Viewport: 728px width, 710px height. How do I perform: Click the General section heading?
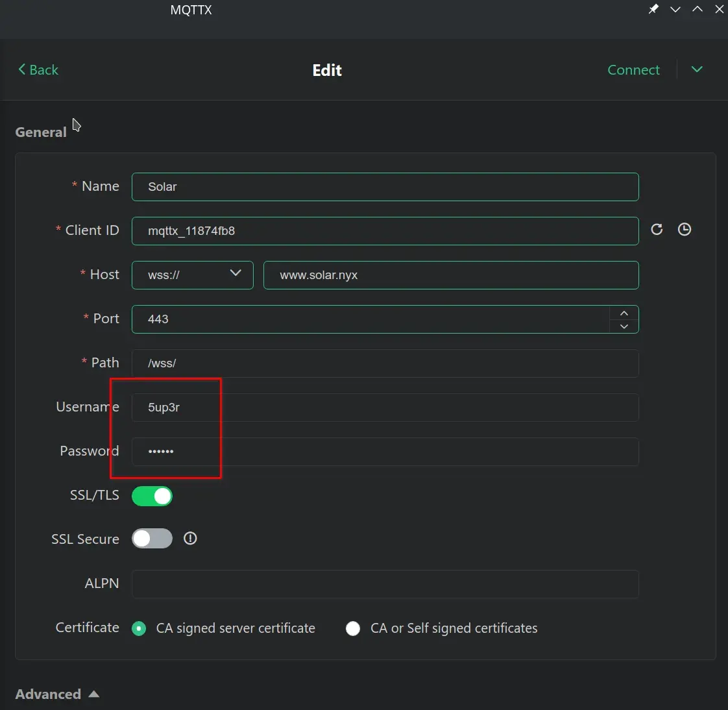pos(41,132)
